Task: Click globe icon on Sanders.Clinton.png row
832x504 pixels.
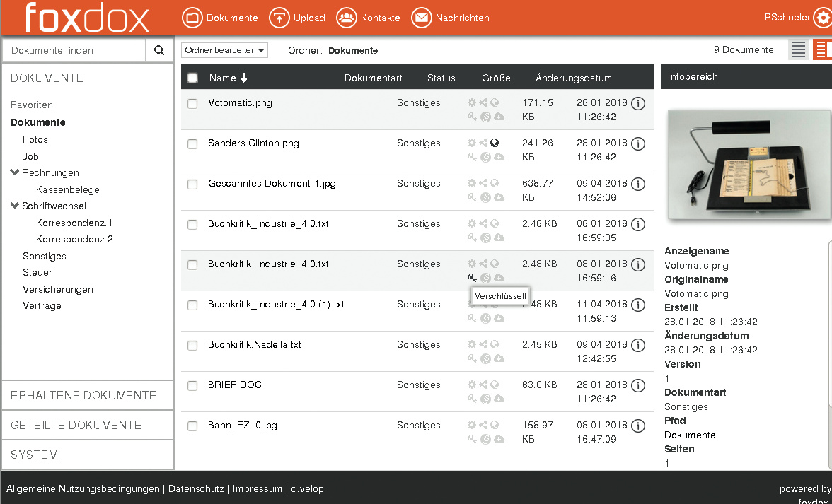Action: [x=495, y=143]
